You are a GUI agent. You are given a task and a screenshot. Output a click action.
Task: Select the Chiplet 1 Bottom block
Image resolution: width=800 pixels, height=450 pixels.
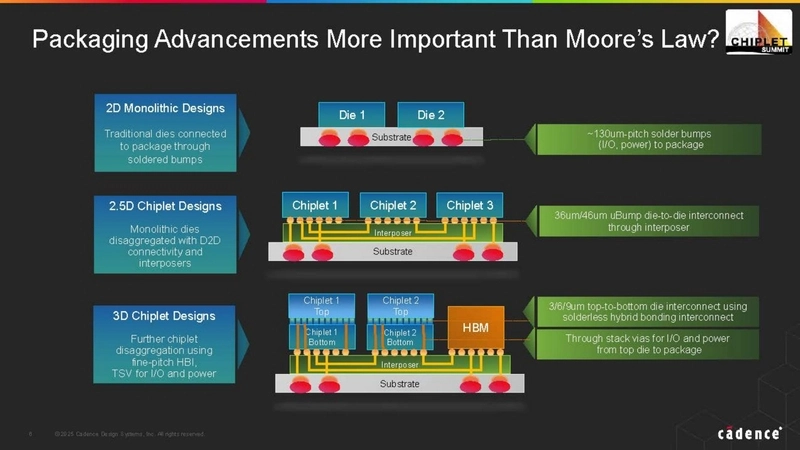pyautogui.click(x=320, y=336)
